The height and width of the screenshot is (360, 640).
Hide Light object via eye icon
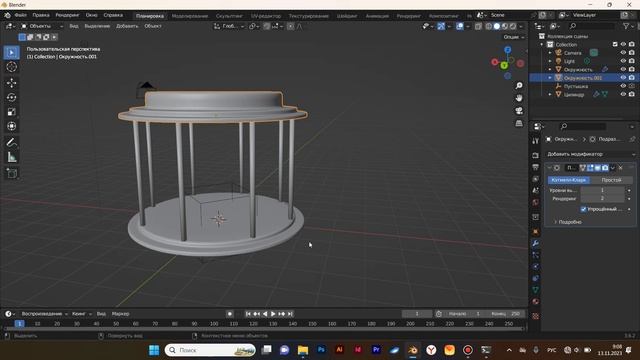pos(623,61)
